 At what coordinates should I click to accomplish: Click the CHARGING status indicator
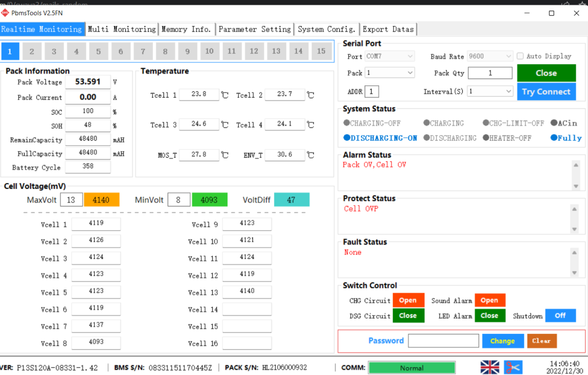443,123
